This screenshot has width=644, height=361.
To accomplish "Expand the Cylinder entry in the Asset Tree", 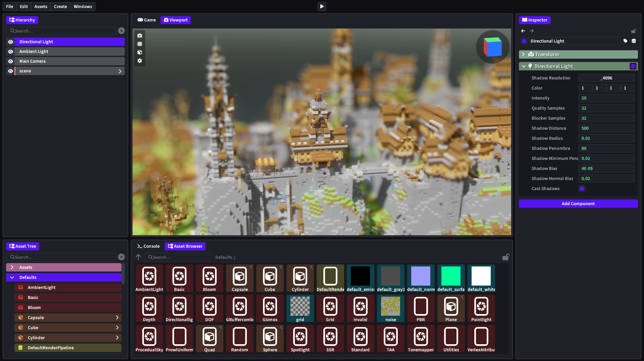I will click(117, 338).
